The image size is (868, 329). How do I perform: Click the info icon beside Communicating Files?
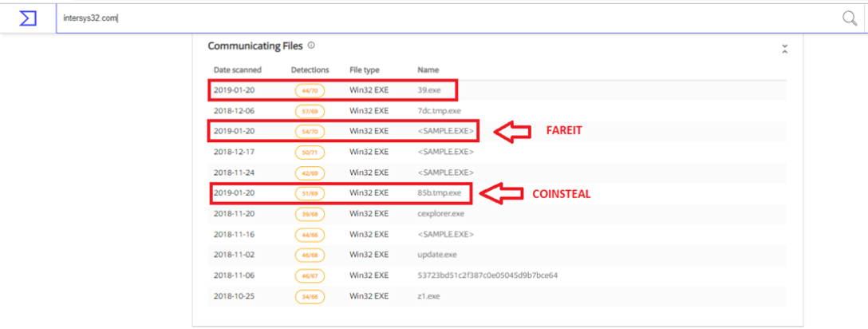[311, 46]
